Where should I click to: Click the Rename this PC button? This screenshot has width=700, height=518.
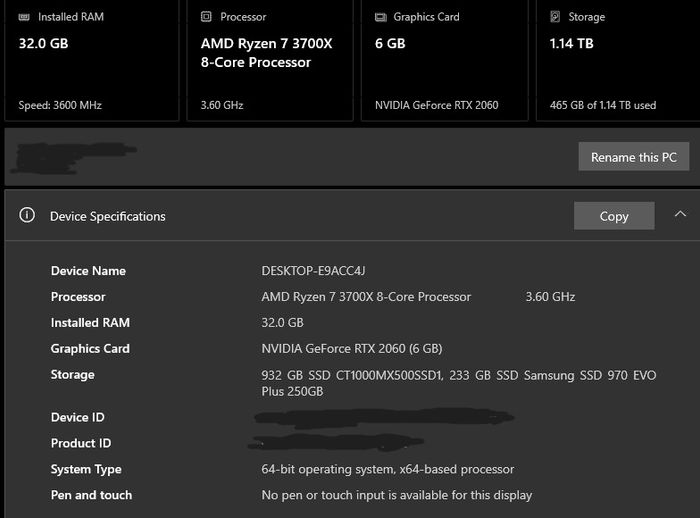click(633, 157)
